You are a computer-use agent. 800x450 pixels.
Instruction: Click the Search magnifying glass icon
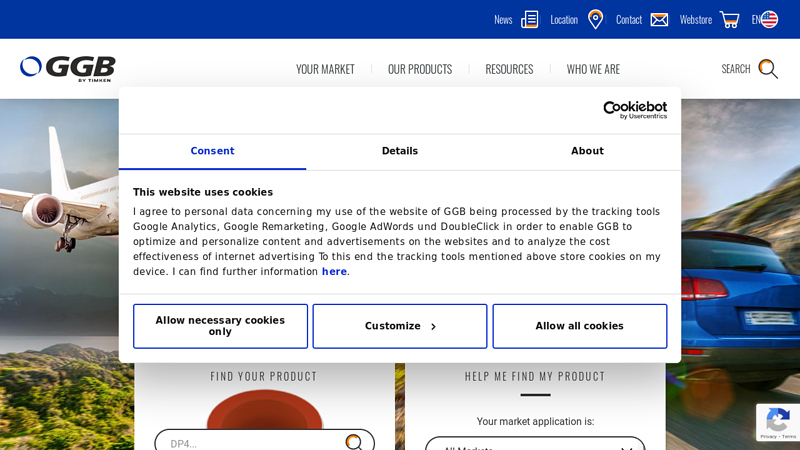tap(767, 68)
